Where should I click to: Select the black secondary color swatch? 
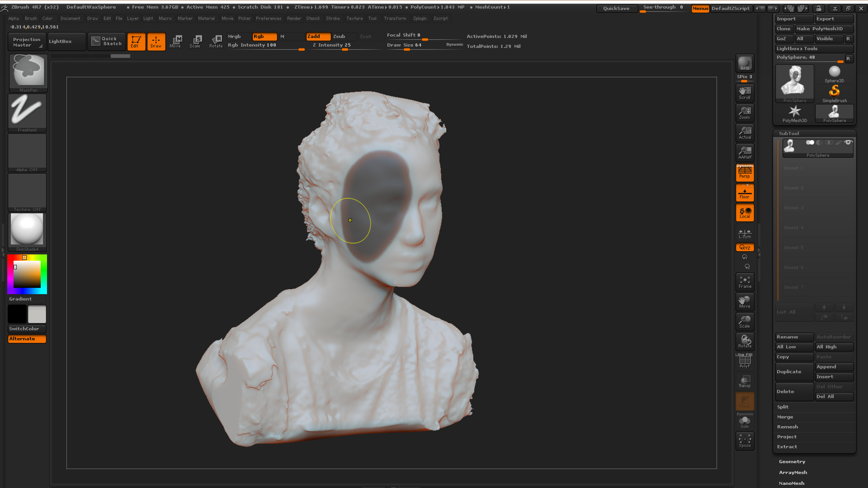pyautogui.click(x=17, y=314)
